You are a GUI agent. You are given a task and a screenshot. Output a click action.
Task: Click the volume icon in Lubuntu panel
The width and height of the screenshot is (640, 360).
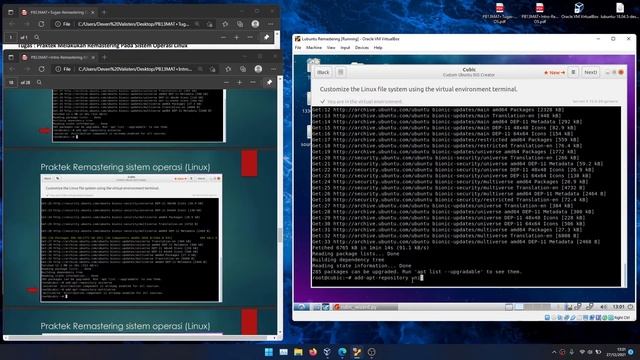603,307
